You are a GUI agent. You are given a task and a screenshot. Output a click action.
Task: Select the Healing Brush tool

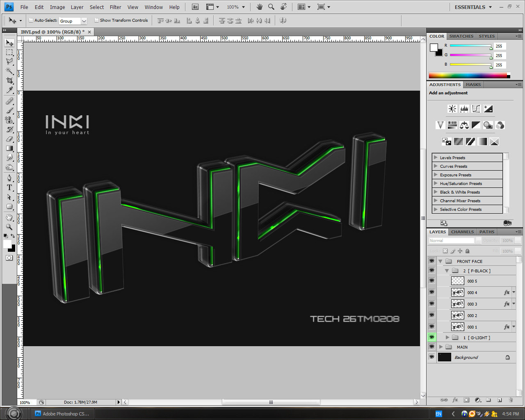(x=9, y=101)
